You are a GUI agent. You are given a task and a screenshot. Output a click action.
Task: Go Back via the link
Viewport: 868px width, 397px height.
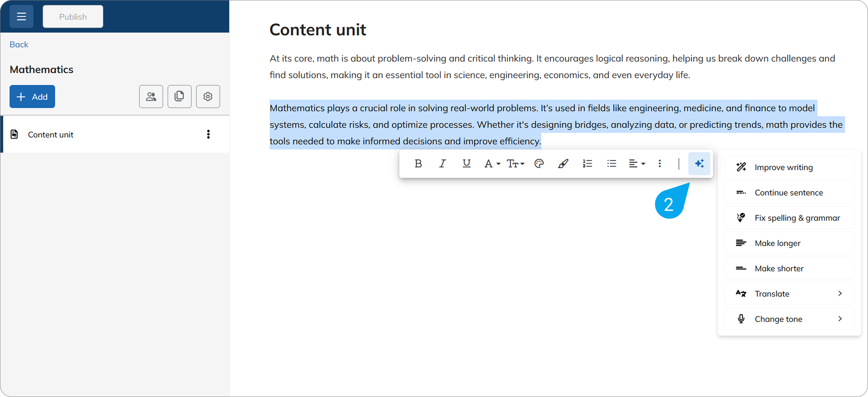point(19,45)
